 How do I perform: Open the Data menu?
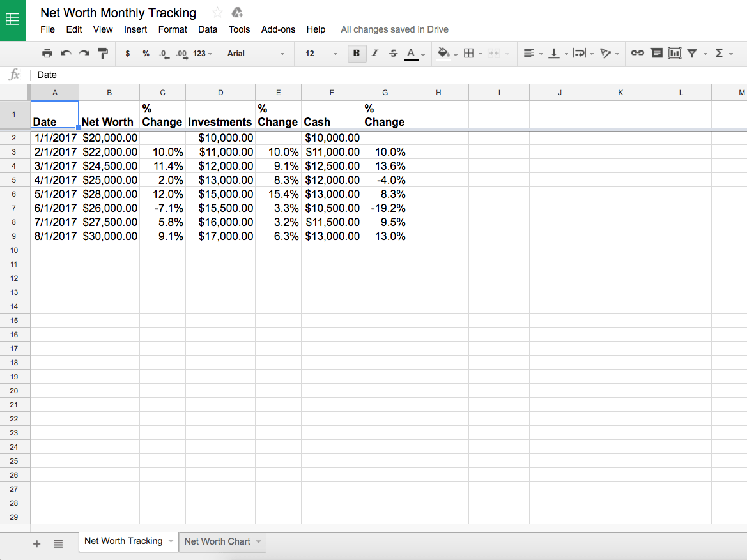(208, 29)
